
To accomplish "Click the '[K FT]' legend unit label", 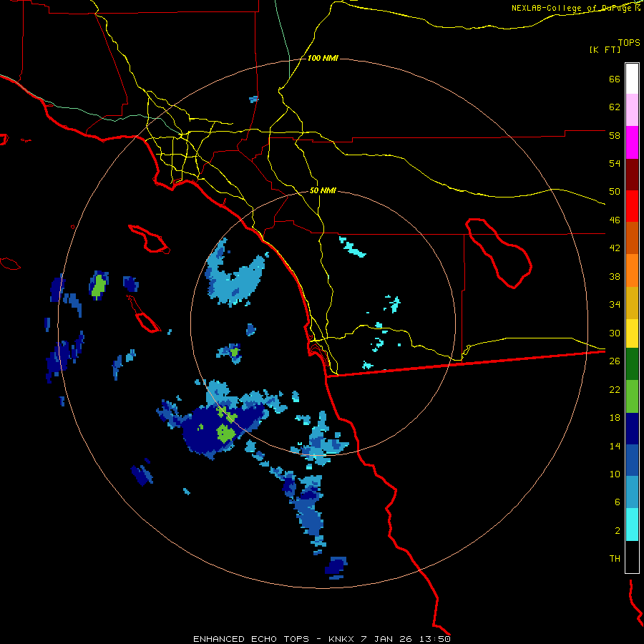I will (x=605, y=49).
